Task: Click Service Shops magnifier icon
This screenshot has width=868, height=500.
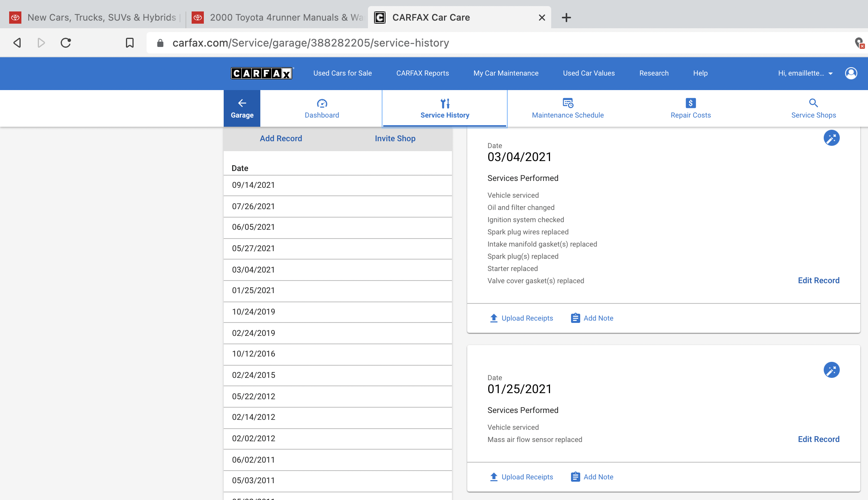Action: tap(813, 103)
